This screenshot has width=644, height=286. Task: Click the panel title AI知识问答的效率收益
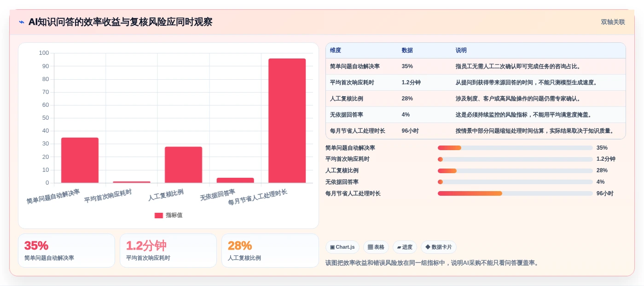[x=120, y=22]
